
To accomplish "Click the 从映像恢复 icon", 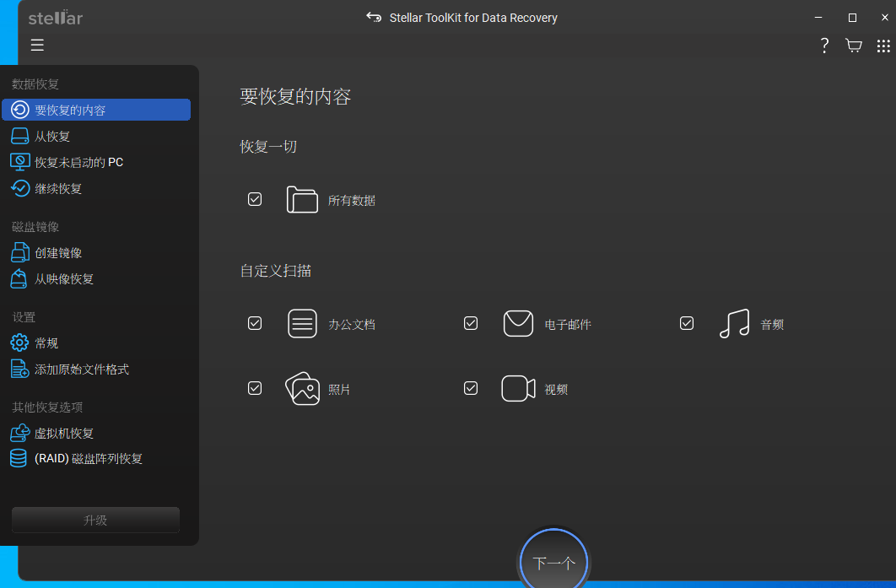I will [x=19, y=279].
